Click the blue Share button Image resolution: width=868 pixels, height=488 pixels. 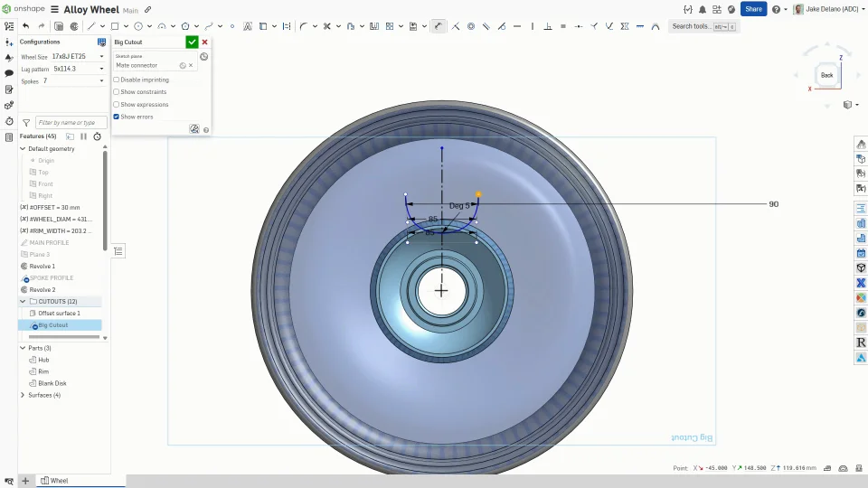pyautogui.click(x=753, y=9)
